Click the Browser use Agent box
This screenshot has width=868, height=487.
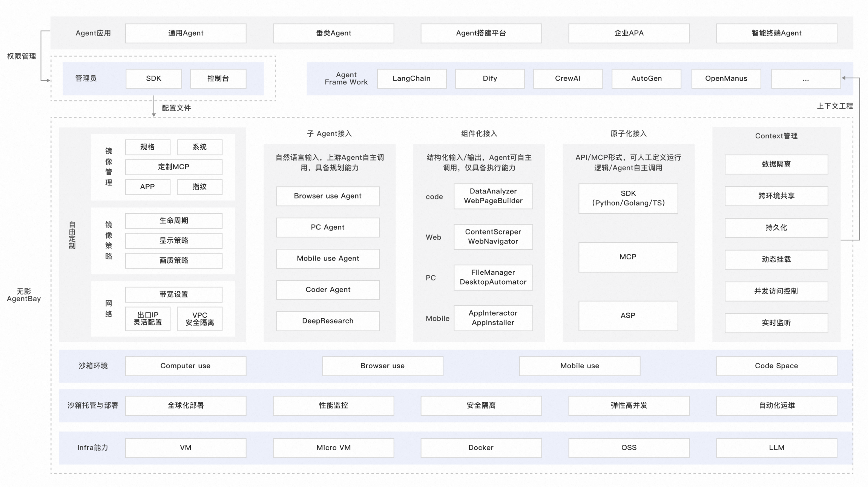coord(327,196)
